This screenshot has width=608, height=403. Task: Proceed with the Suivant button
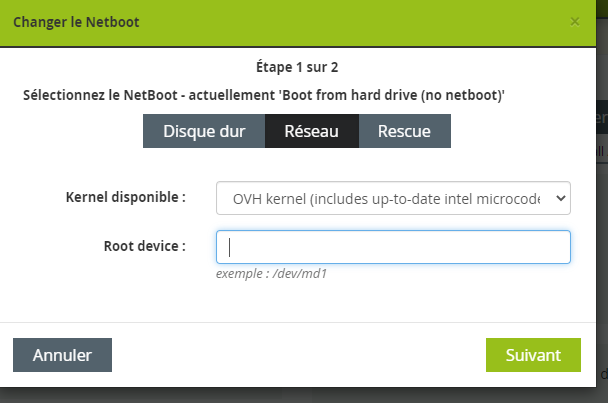[x=533, y=355]
